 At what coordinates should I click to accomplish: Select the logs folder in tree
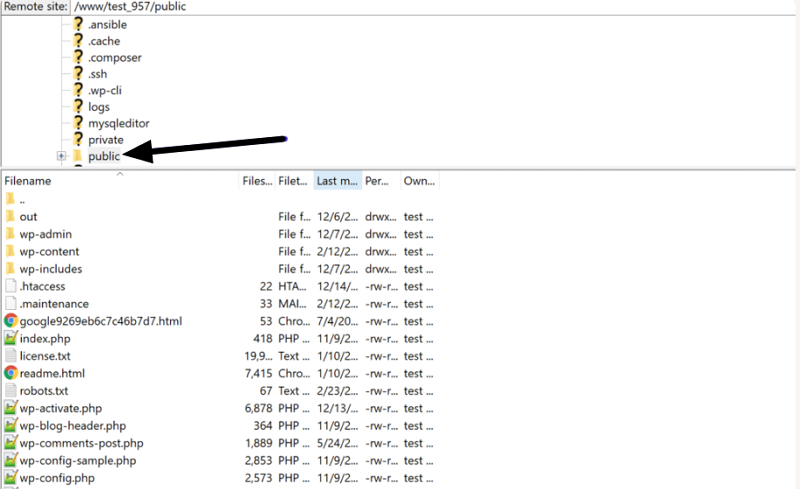(x=99, y=107)
